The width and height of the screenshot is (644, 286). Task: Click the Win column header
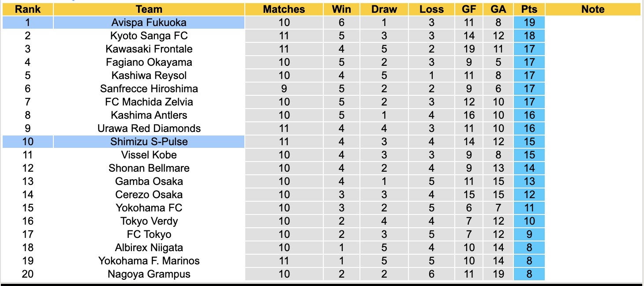click(x=341, y=9)
